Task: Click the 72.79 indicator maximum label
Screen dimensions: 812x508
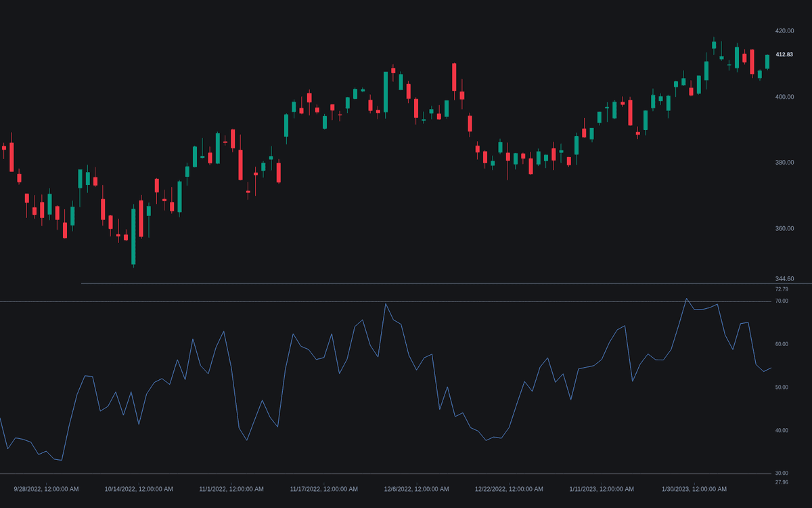Action: click(x=782, y=289)
